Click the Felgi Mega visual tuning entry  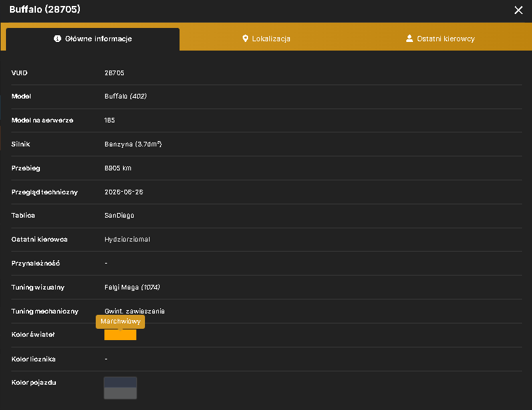point(132,288)
